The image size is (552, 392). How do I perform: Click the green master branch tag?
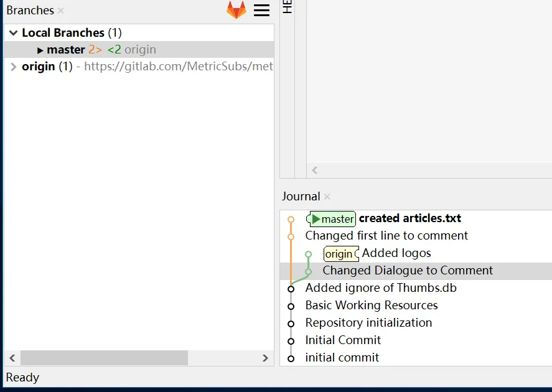pyautogui.click(x=332, y=219)
